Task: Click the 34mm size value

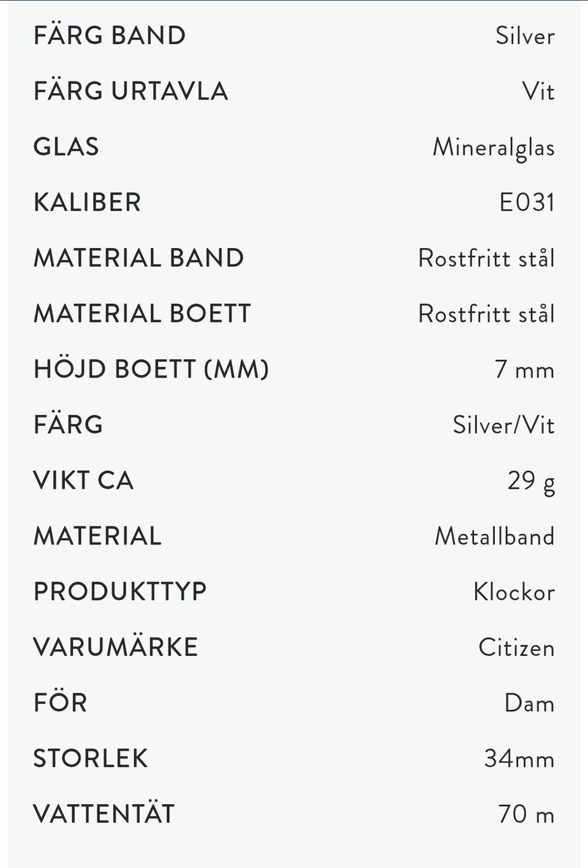Action: (x=519, y=759)
